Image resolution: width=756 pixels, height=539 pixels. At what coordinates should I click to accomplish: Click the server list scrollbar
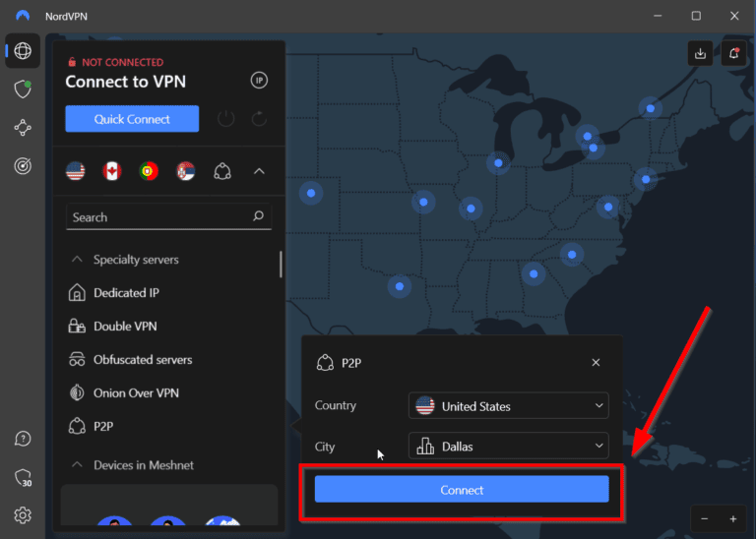coord(281,264)
